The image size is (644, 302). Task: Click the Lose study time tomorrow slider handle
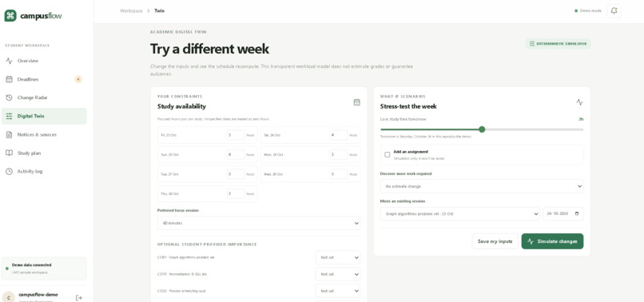pos(482,129)
